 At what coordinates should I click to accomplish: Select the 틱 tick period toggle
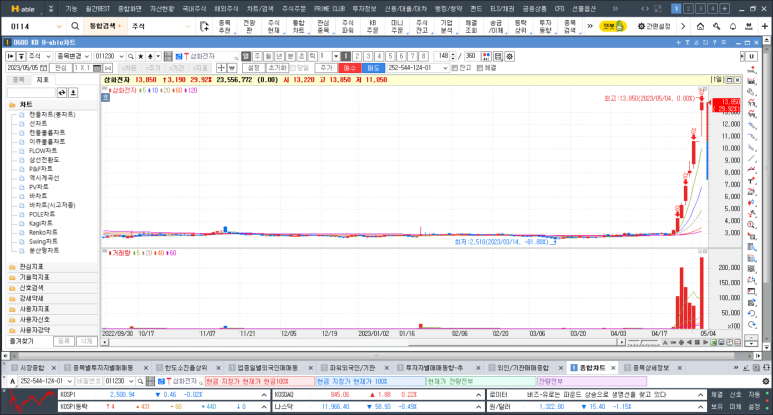click(x=313, y=56)
